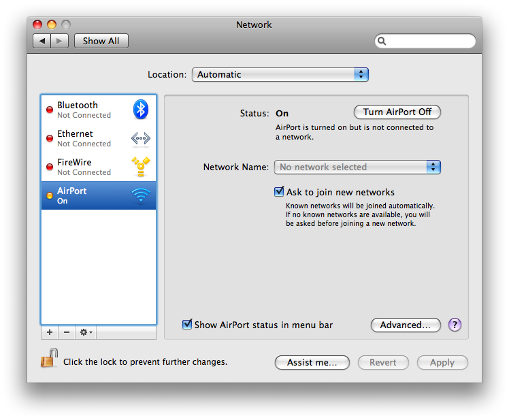
Task: Click the AirPort Wi-Fi signal icon
Action: [x=140, y=195]
